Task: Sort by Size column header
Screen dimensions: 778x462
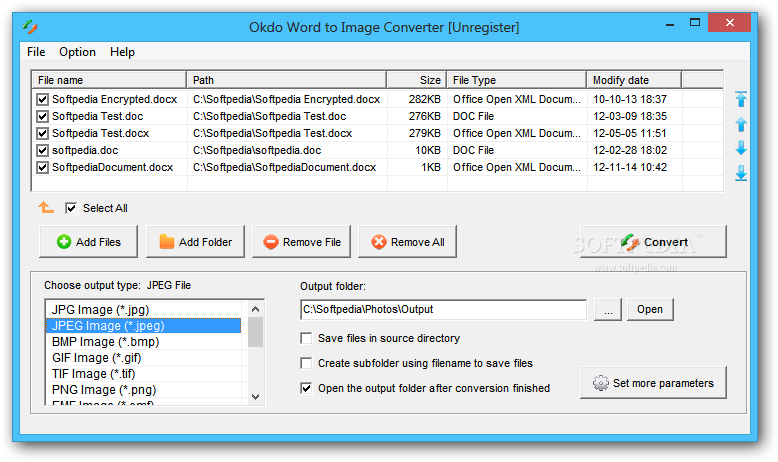Action: [417, 80]
